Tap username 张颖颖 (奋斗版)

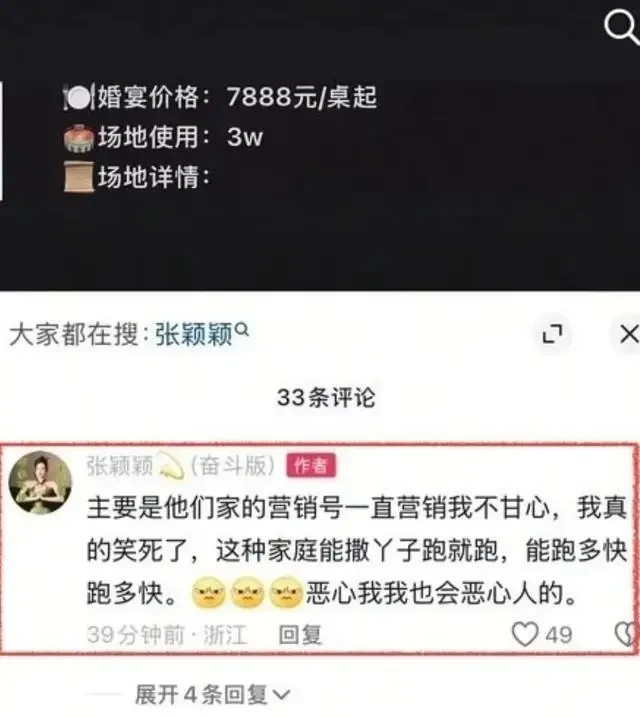point(181,466)
